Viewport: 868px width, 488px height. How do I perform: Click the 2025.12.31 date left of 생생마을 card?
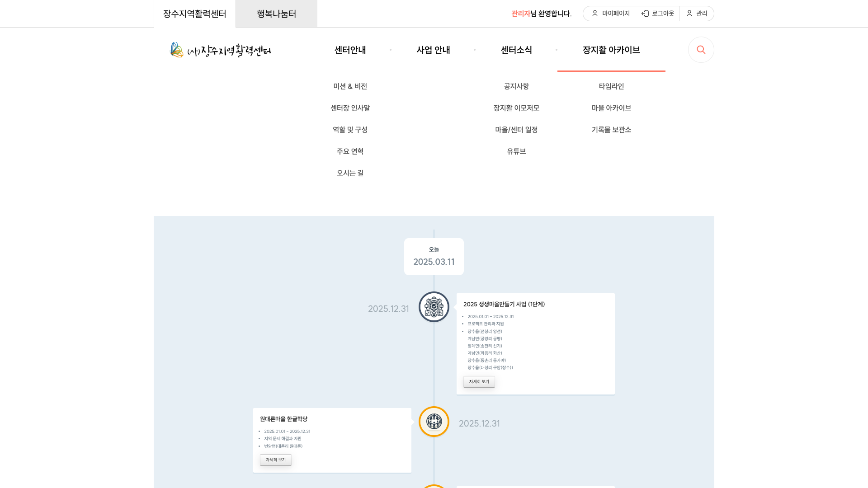388,309
